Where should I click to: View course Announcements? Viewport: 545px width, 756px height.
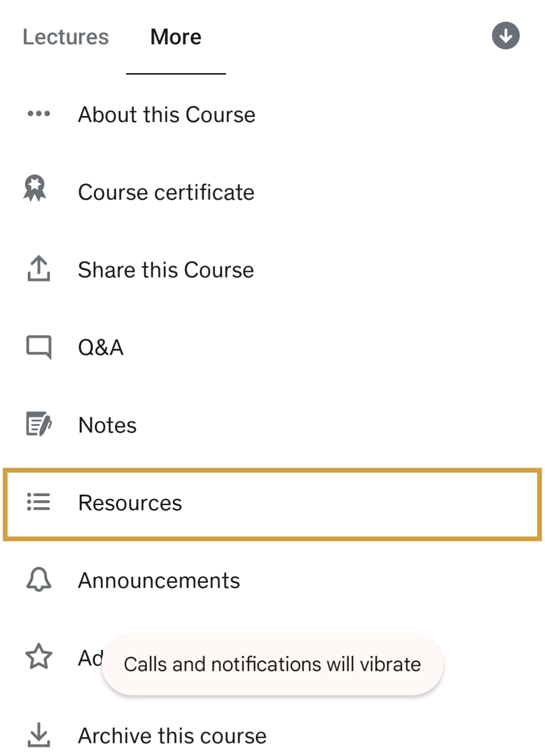tap(159, 581)
